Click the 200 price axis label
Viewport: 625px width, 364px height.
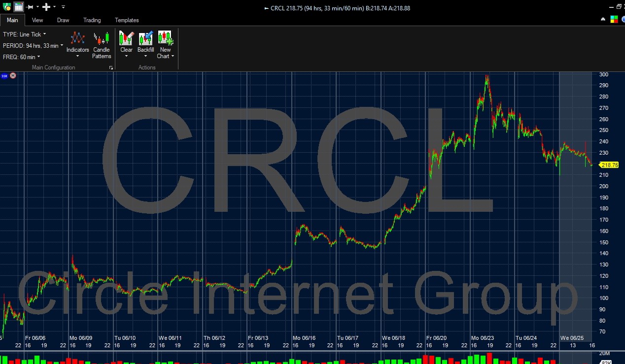click(x=604, y=186)
